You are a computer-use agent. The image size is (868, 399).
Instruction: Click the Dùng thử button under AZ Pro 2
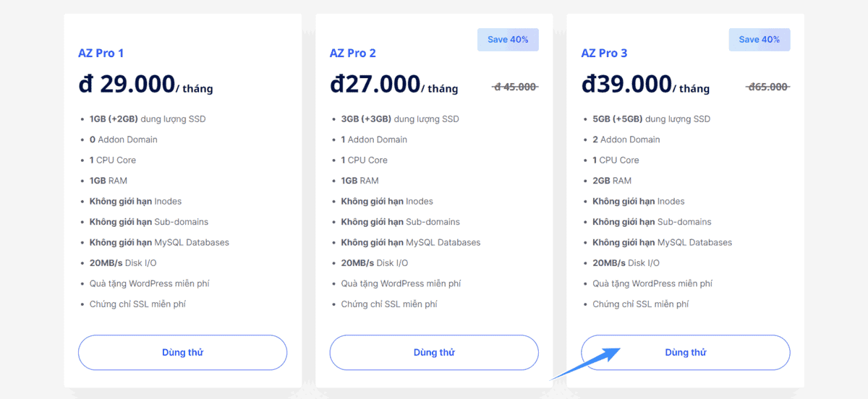coord(434,353)
